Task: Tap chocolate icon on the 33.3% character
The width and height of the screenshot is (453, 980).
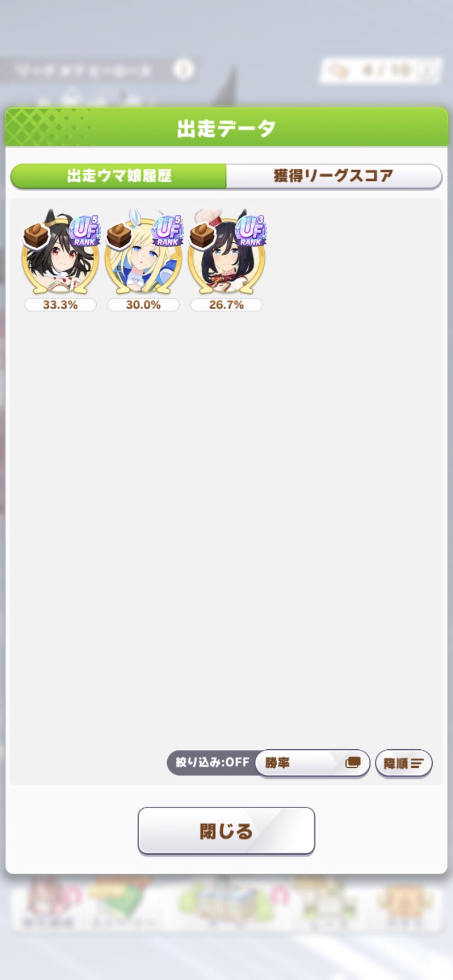Action: point(36,235)
